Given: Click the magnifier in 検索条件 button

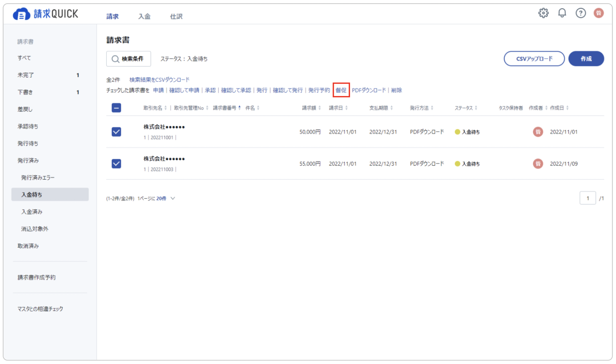Looking at the screenshot, I should [115, 59].
